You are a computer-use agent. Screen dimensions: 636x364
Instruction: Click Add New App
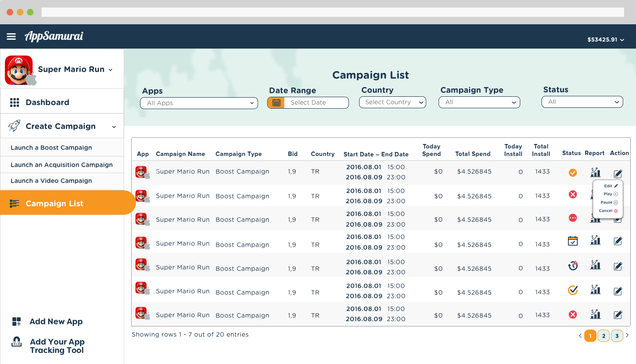[x=47, y=322]
